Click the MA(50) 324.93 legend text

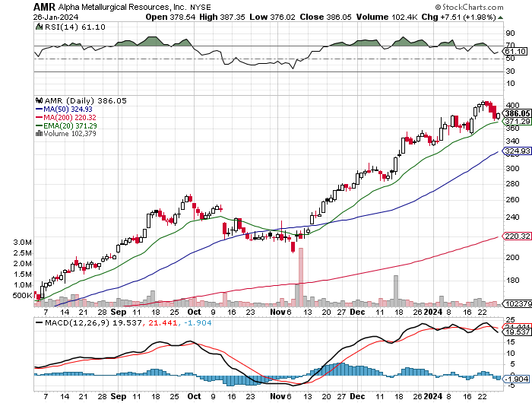68,109
